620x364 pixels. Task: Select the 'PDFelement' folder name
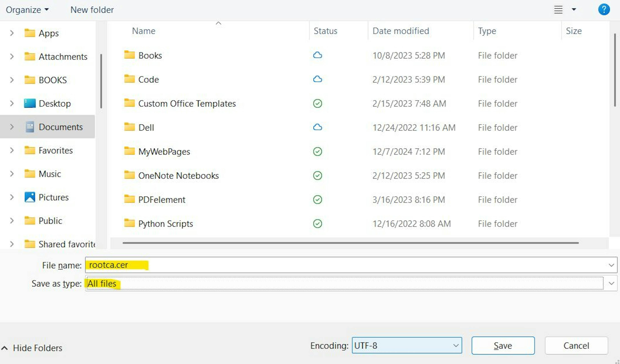click(162, 199)
